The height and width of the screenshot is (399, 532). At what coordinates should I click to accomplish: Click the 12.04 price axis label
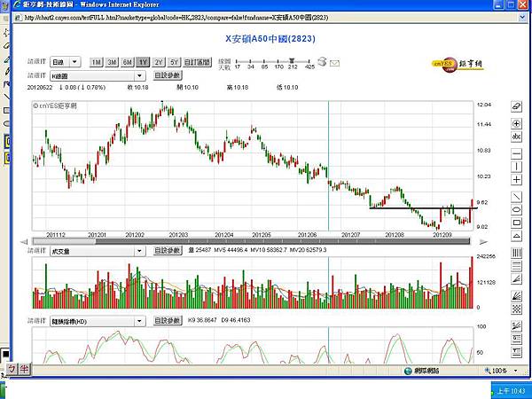[484, 105]
